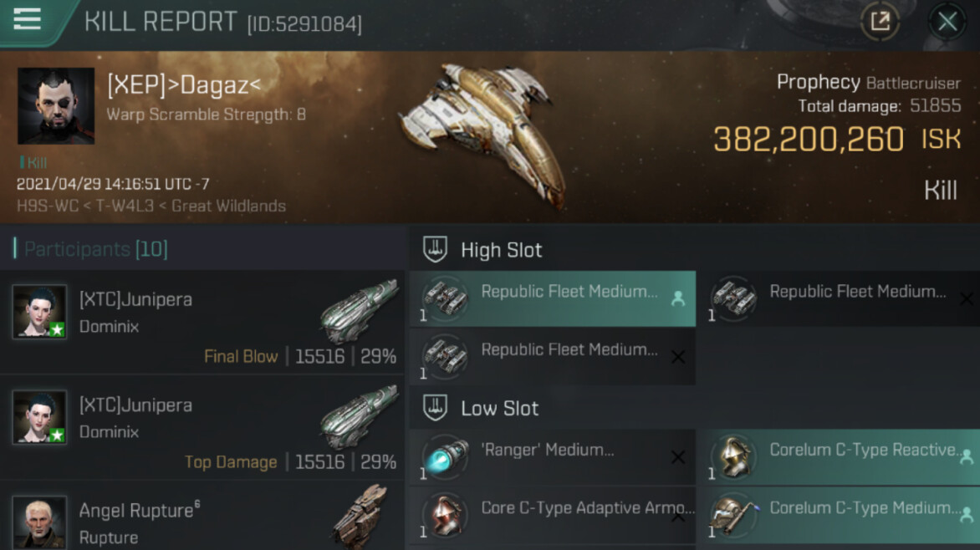Click the High Slot section icon
Screen dimensions: 980x550
[434, 249]
